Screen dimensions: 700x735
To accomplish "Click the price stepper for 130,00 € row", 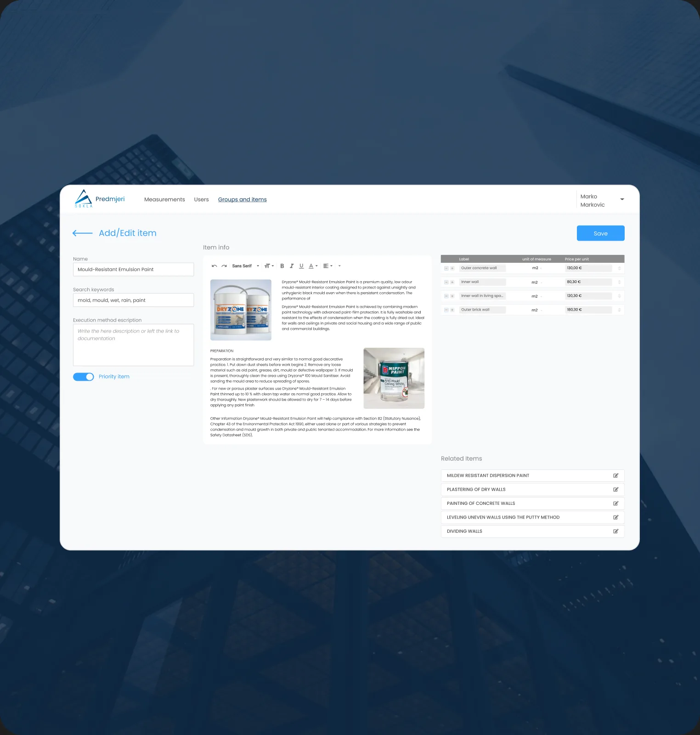I will tap(619, 268).
